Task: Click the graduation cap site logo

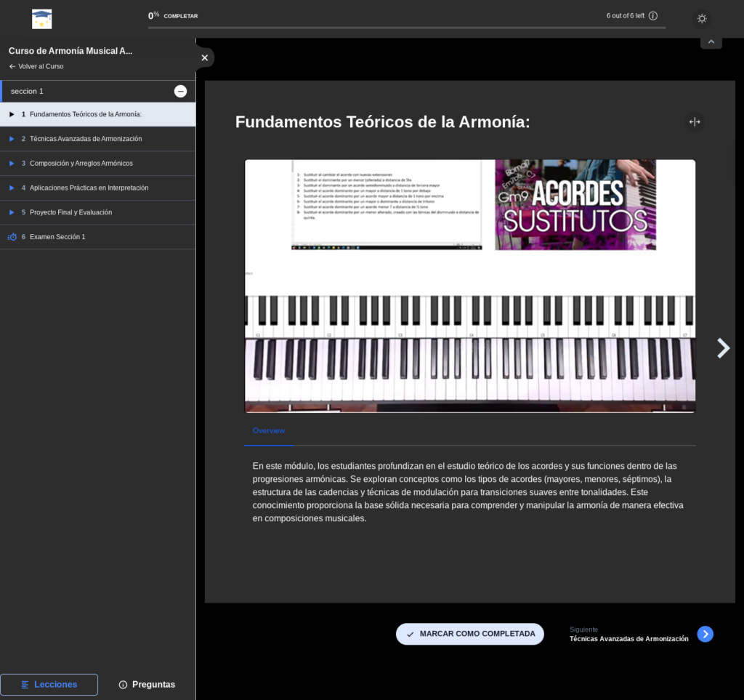Action: click(x=41, y=19)
